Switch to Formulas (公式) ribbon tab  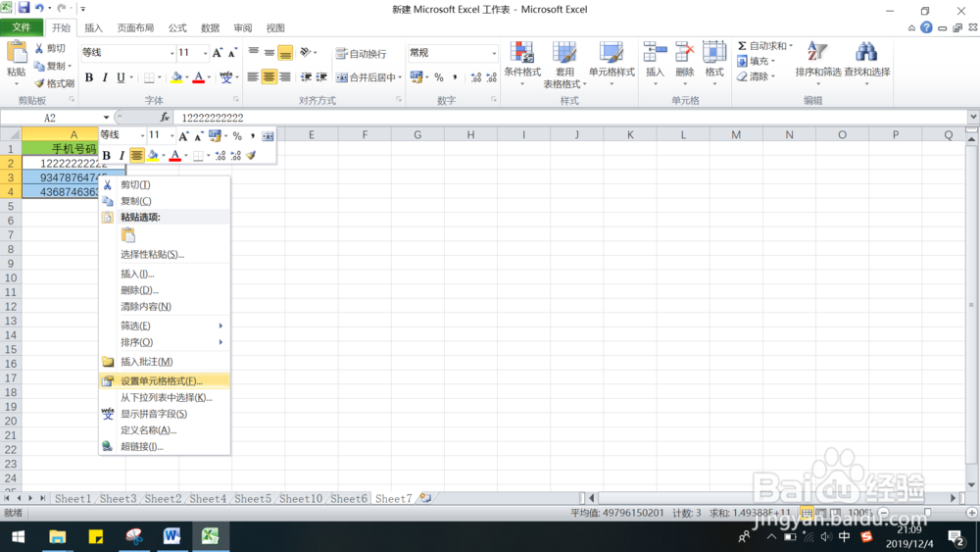tap(177, 28)
